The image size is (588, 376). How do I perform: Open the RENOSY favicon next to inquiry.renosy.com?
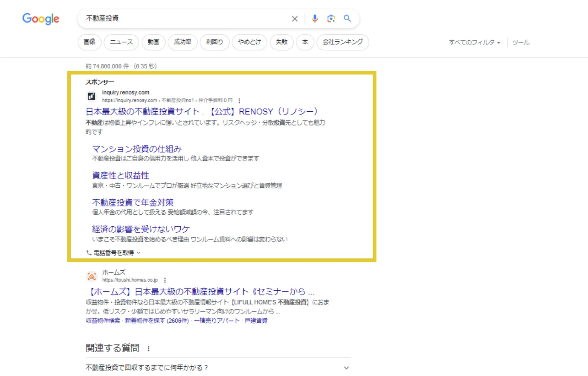[x=91, y=96]
